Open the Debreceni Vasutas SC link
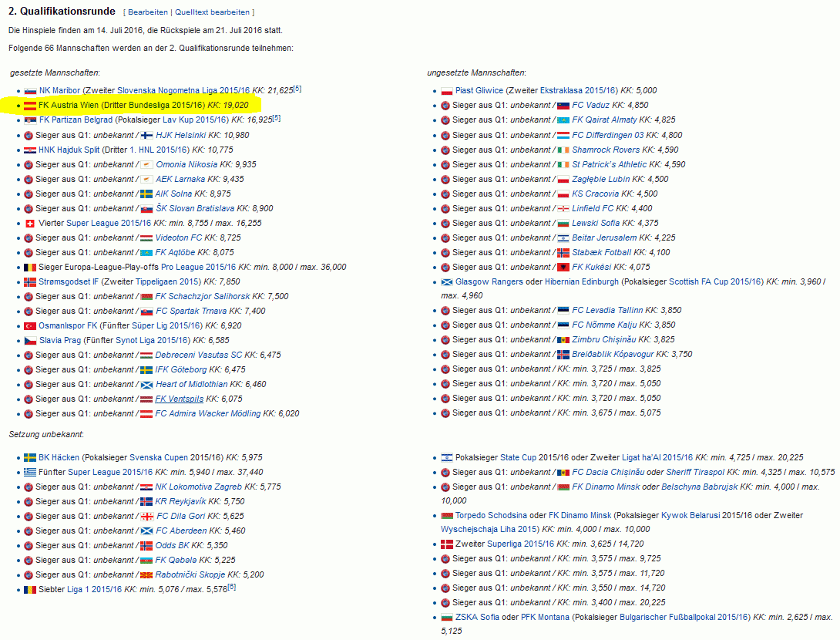Viewport: 840px width, 640px height. [199, 355]
